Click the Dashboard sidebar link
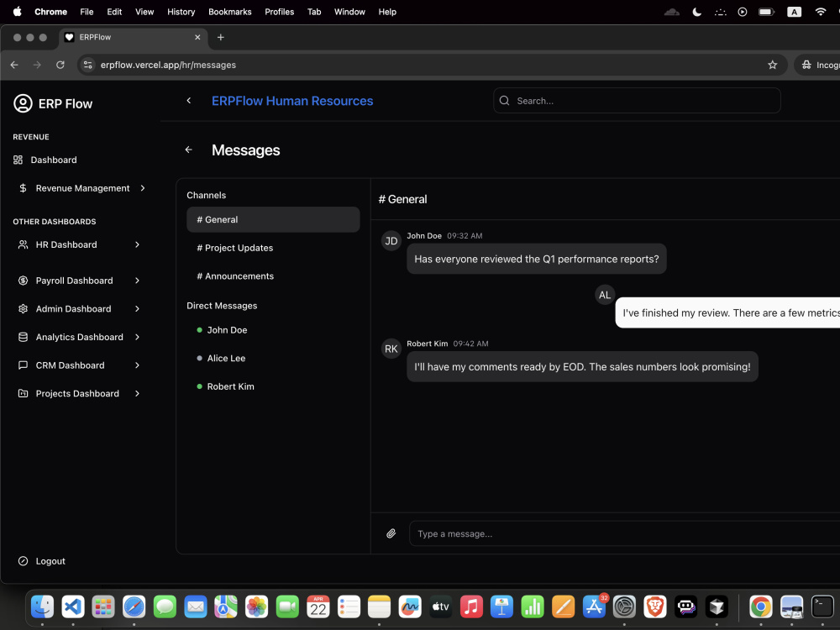The width and height of the screenshot is (840, 630). pos(54,160)
